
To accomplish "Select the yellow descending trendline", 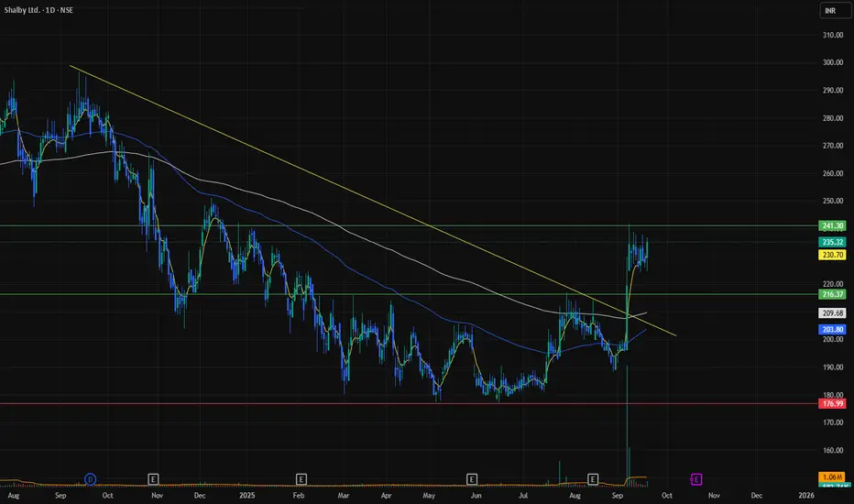I will coord(373,200).
